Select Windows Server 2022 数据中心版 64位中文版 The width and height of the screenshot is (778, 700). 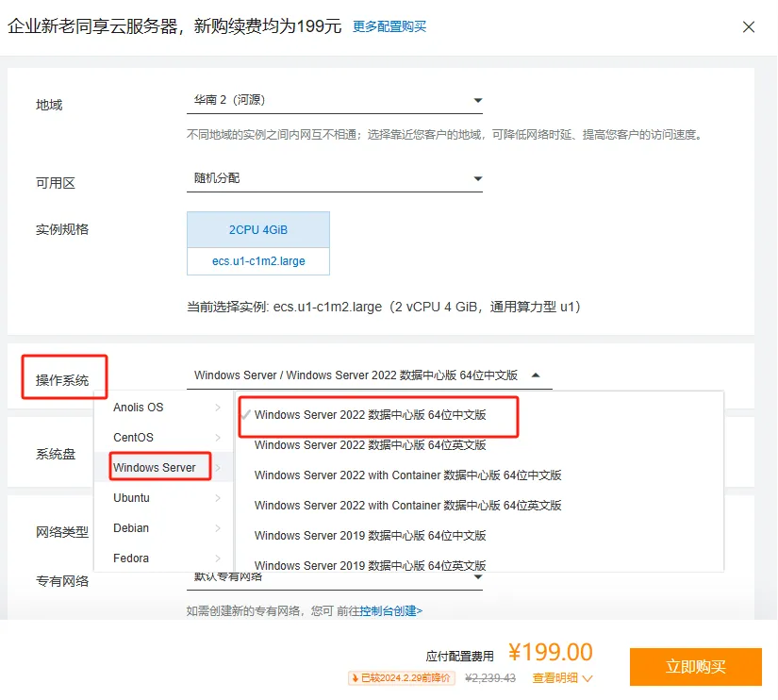pyautogui.click(x=371, y=415)
